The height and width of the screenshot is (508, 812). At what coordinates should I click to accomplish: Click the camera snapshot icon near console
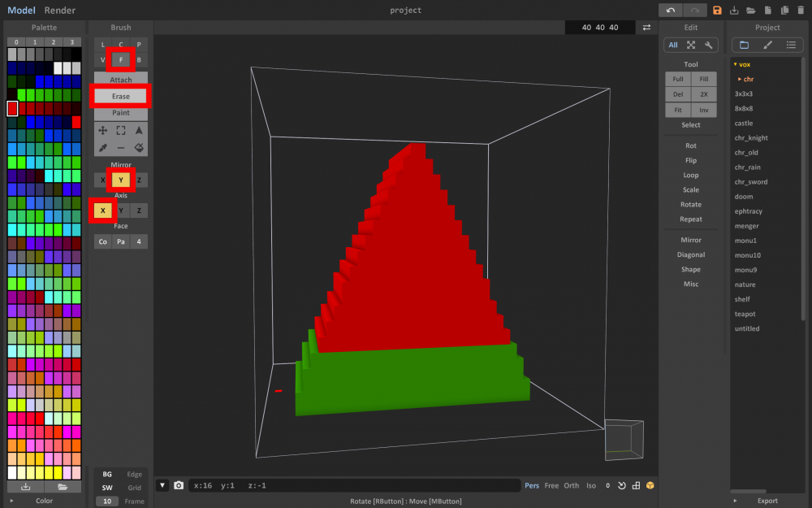(179, 485)
